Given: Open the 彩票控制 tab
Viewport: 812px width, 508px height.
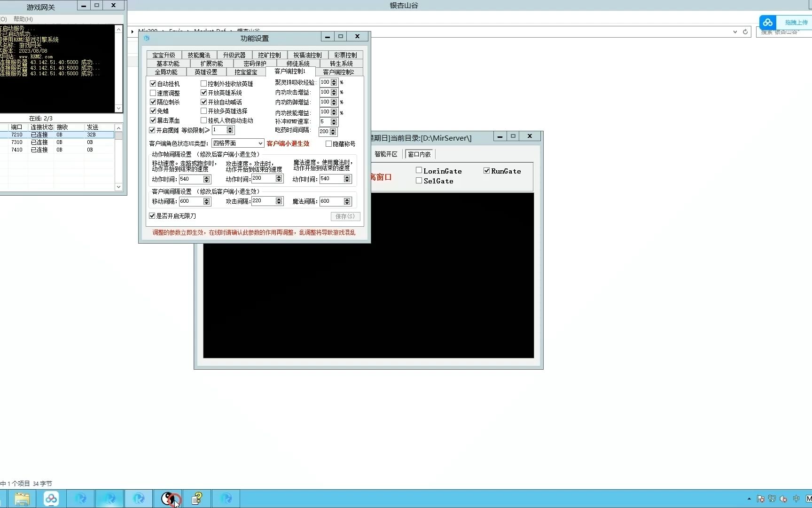Looking at the screenshot, I should pyautogui.click(x=346, y=55).
